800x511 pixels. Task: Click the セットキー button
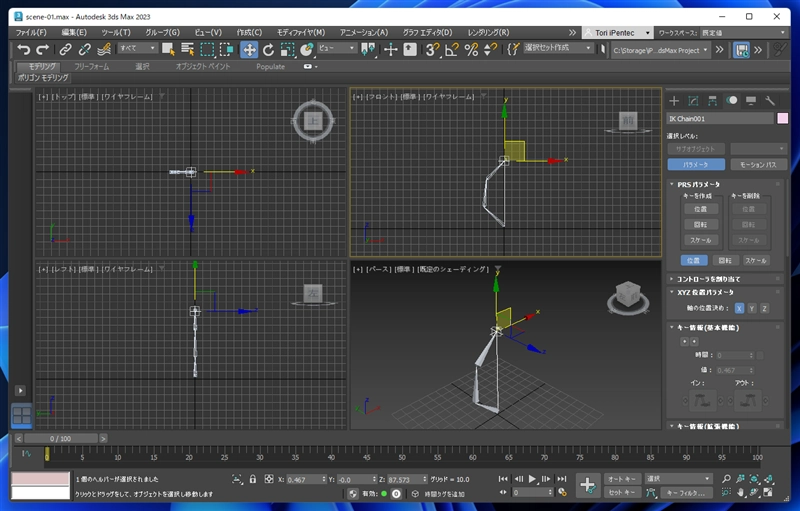622,493
